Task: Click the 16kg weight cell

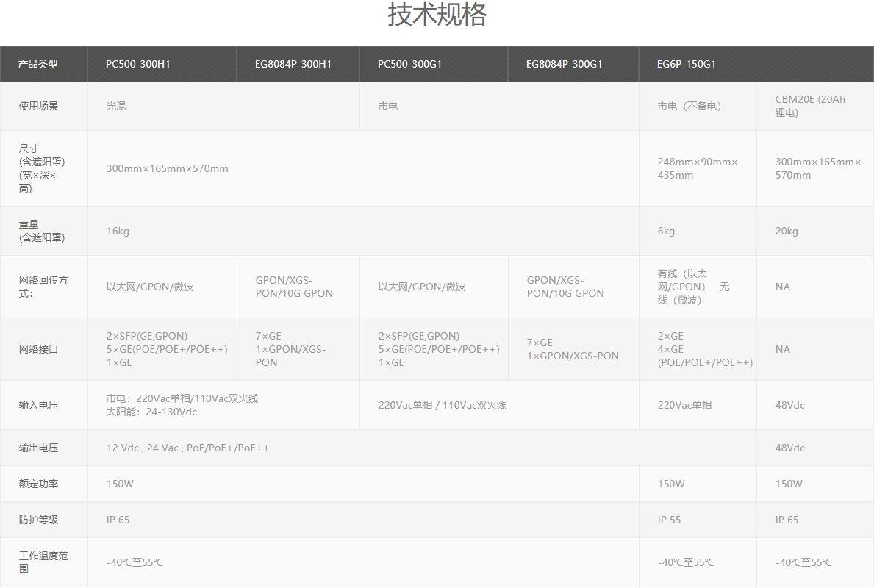Action: (x=363, y=231)
